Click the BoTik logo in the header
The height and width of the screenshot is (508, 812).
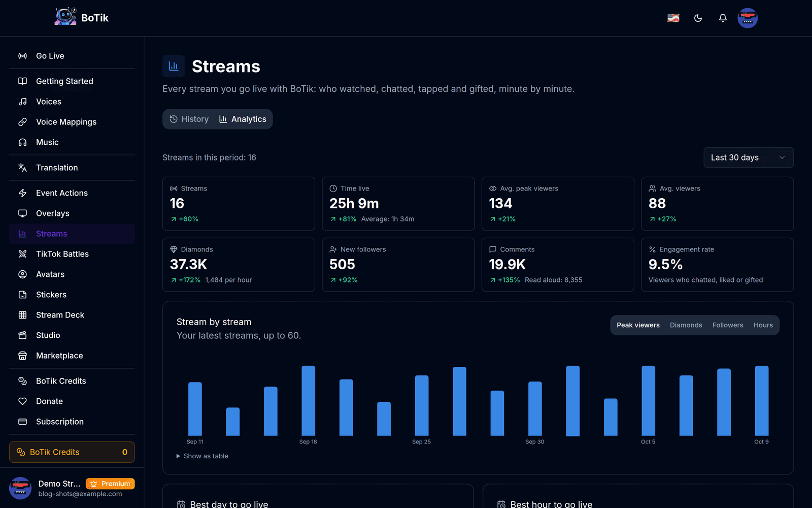coord(82,17)
